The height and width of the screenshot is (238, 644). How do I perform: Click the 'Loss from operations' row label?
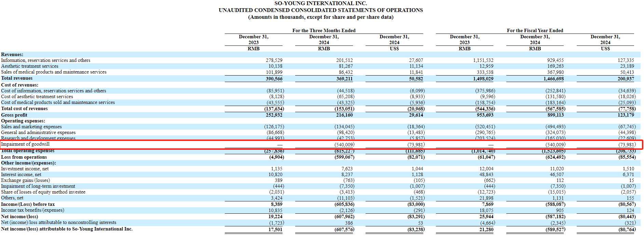[24, 157]
